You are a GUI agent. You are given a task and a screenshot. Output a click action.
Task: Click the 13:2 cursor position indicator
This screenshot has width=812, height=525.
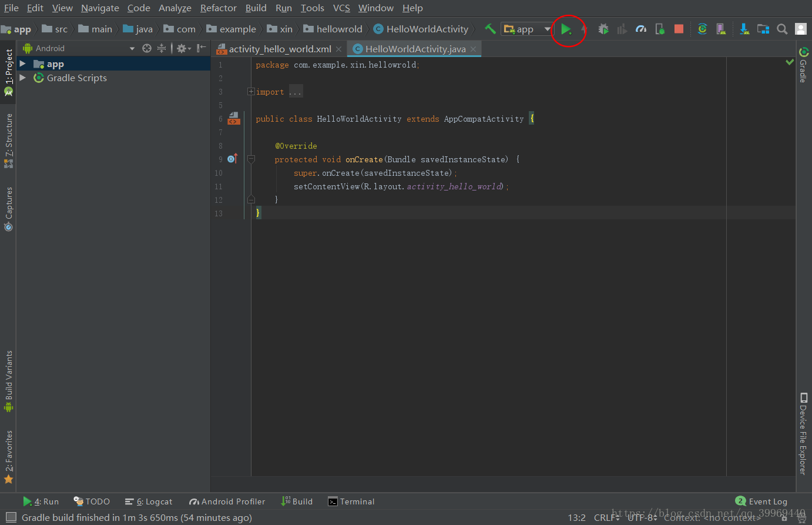[576, 517]
